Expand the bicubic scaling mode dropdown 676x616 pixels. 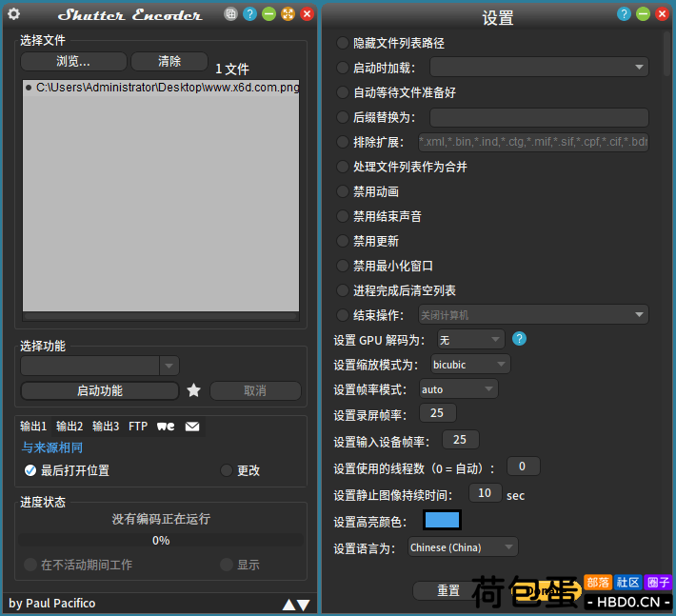point(470,365)
